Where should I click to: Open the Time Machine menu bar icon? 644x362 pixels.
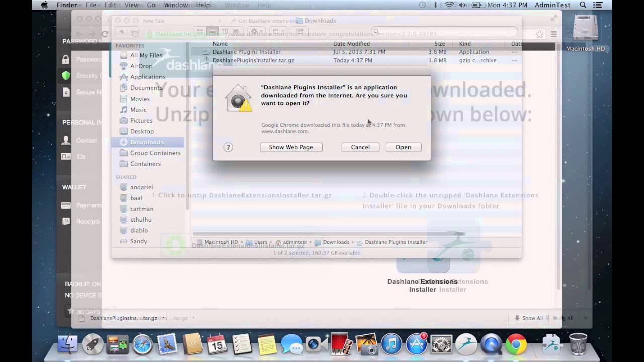pos(422,5)
